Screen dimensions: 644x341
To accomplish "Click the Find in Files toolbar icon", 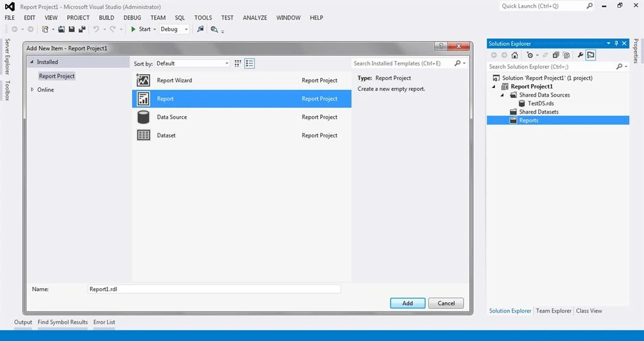I will tap(214, 29).
